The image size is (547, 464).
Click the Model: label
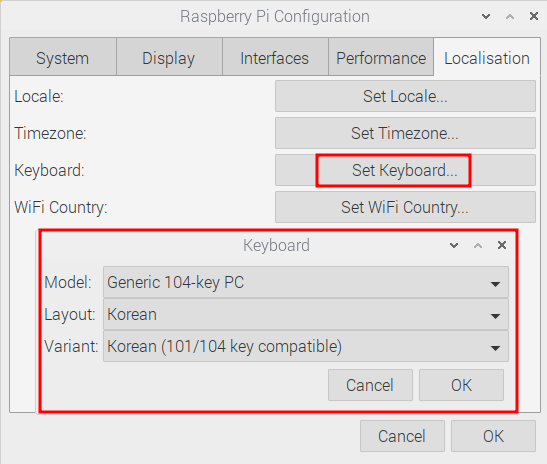click(68, 282)
